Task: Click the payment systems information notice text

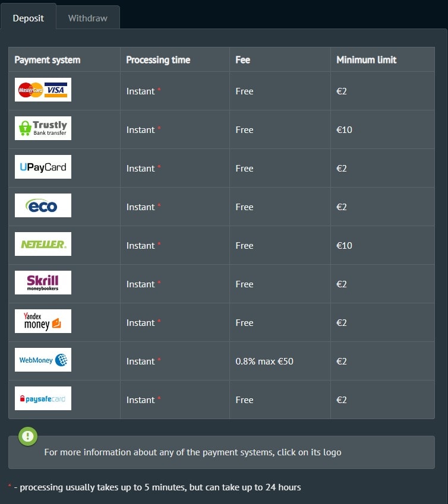Action: (193, 452)
